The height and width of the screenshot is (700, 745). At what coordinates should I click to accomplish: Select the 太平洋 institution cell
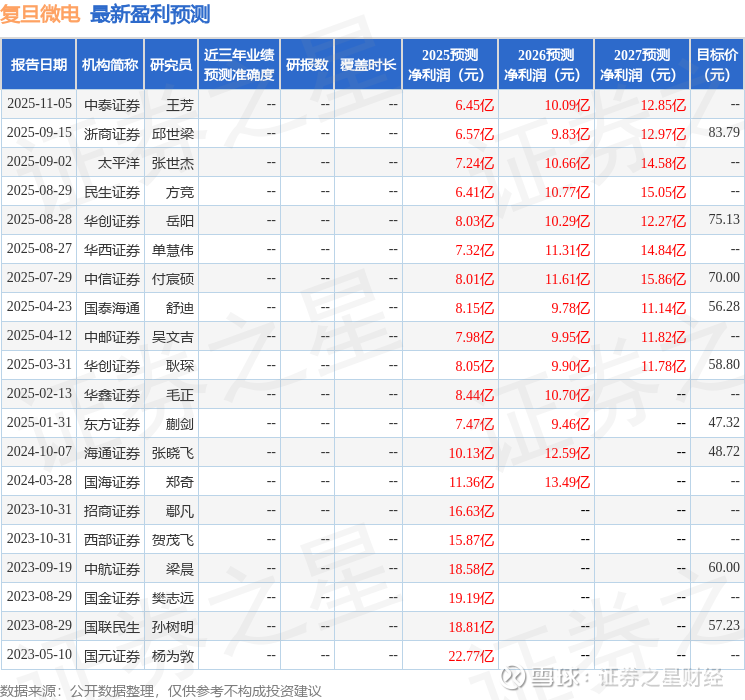pos(119,163)
